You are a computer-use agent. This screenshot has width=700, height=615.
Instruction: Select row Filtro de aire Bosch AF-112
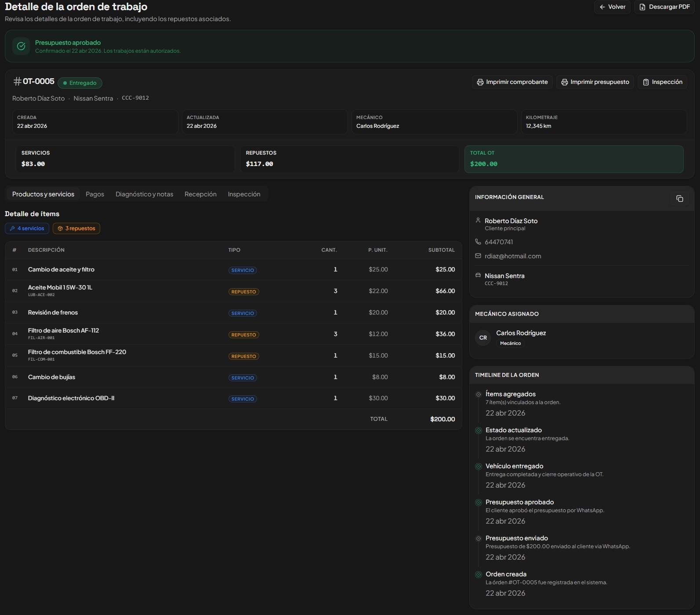click(233, 334)
